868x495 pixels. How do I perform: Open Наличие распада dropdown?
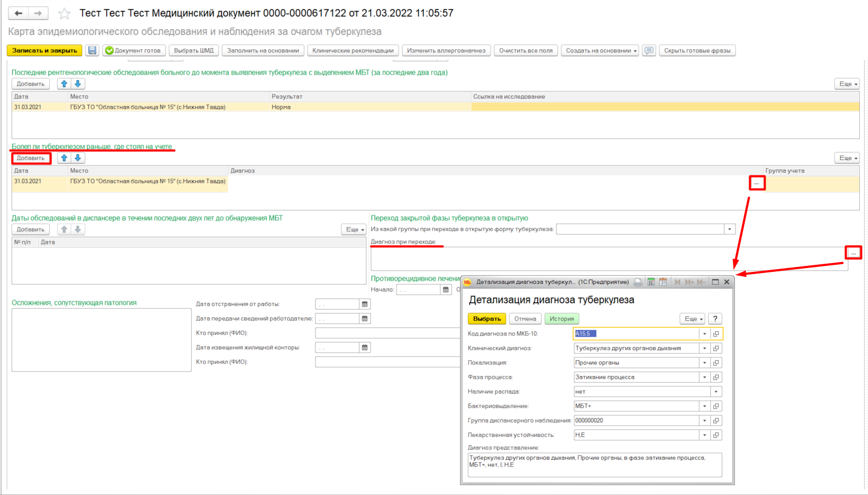click(716, 392)
